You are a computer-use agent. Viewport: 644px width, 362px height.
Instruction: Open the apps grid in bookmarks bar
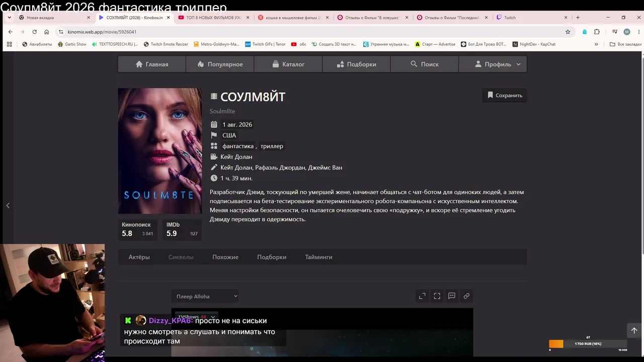tap(9, 44)
